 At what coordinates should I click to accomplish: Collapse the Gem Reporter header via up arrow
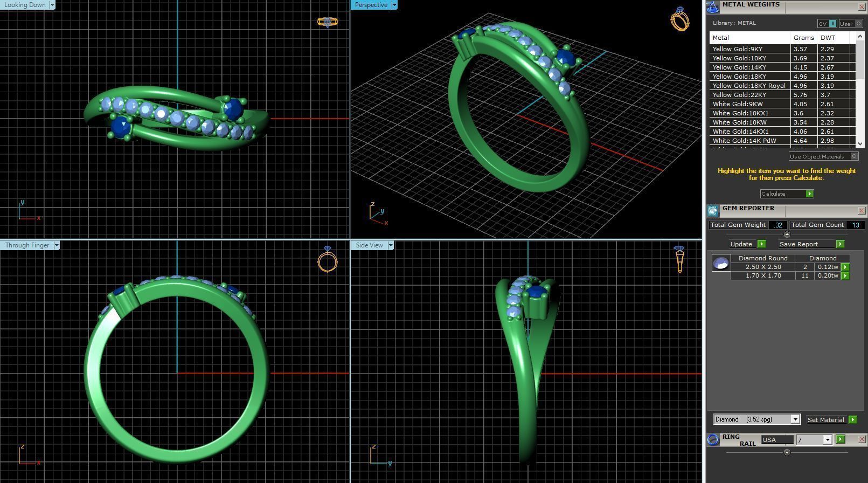coord(787,234)
